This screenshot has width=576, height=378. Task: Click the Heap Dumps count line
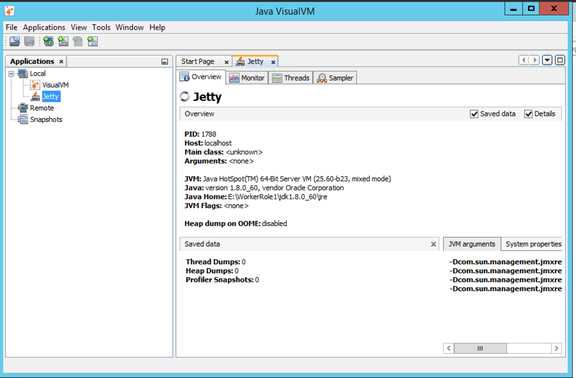coord(212,271)
